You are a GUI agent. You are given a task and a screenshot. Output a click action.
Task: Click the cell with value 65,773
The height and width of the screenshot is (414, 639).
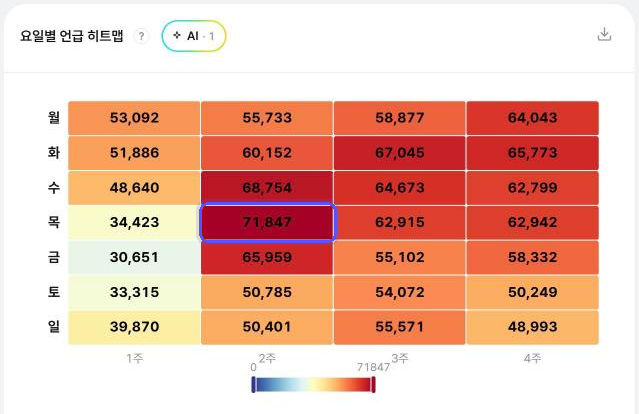click(533, 153)
